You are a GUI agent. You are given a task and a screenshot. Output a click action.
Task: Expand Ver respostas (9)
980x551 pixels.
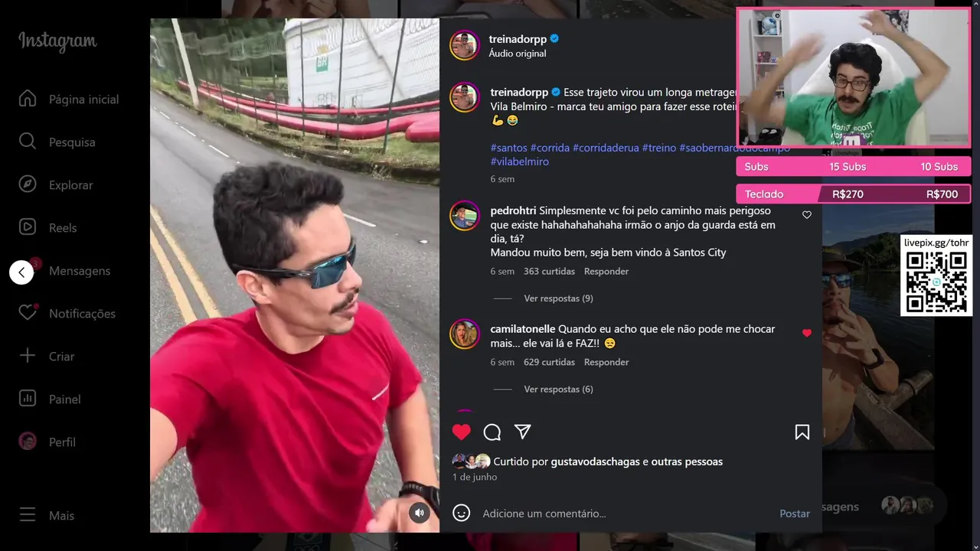tap(558, 298)
